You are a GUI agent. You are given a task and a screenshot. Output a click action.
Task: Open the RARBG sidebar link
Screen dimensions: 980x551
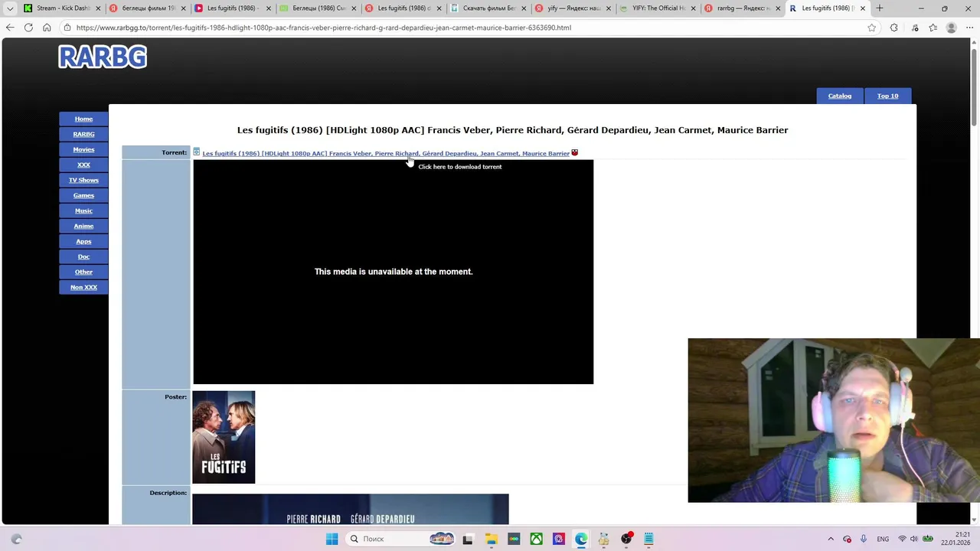(83, 134)
